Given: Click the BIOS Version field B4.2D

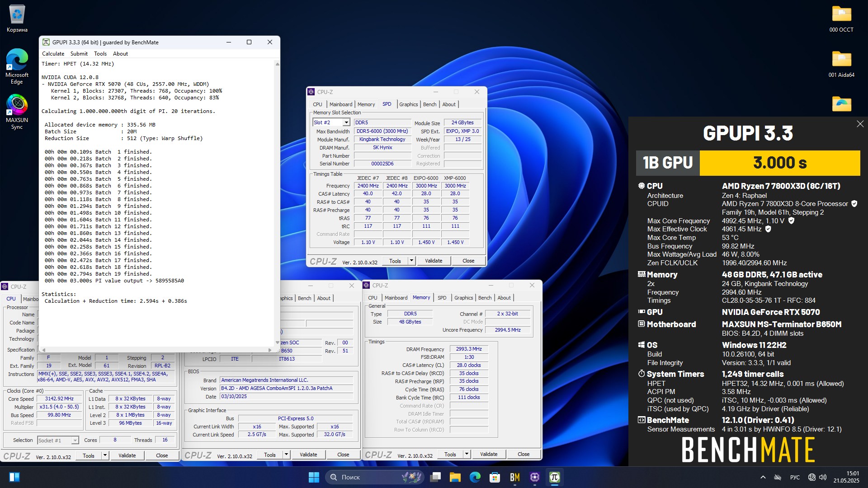Looking at the screenshot, I should tap(286, 388).
